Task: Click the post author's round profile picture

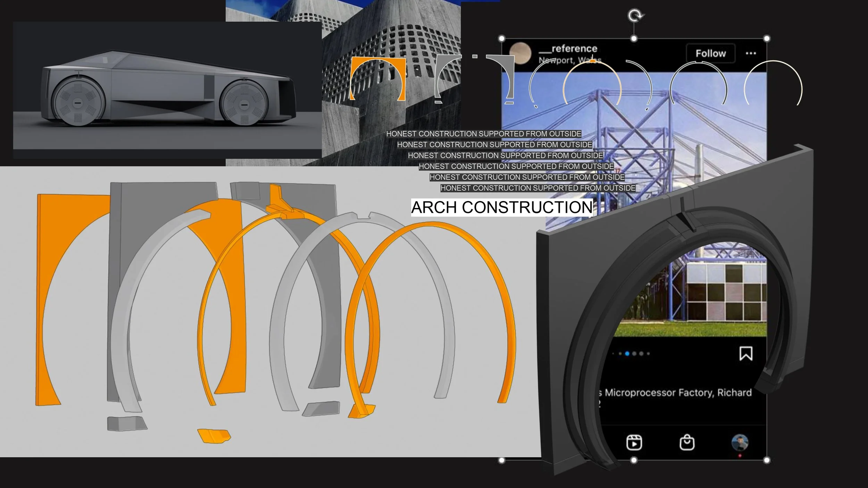Action: [x=520, y=54]
